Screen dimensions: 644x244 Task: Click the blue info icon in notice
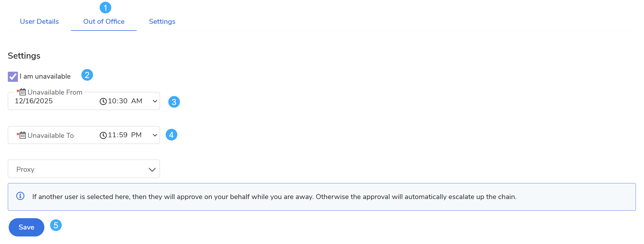(20, 196)
